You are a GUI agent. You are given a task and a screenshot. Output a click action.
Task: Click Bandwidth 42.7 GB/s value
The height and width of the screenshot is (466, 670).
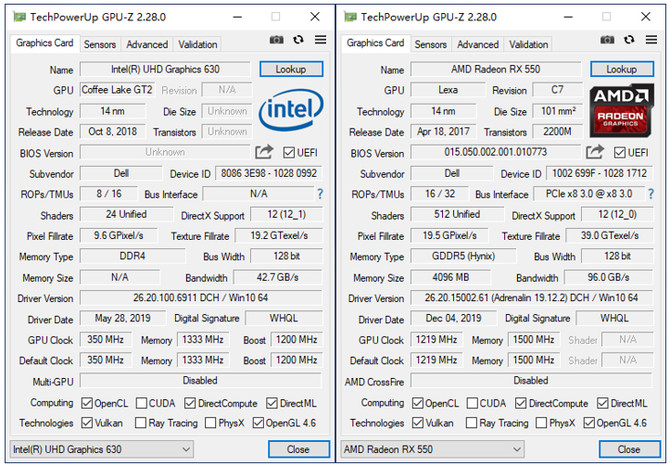(278, 277)
